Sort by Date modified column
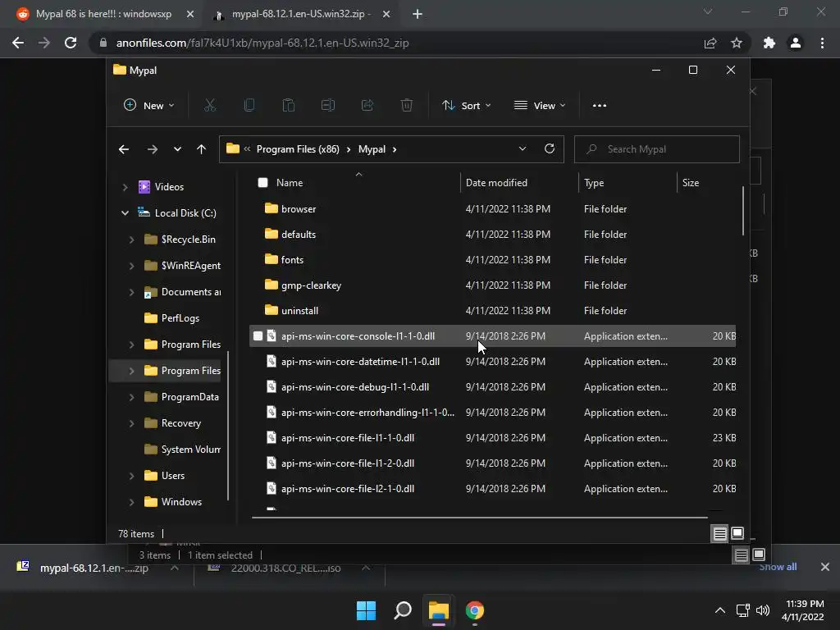The image size is (840, 630). tap(496, 183)
